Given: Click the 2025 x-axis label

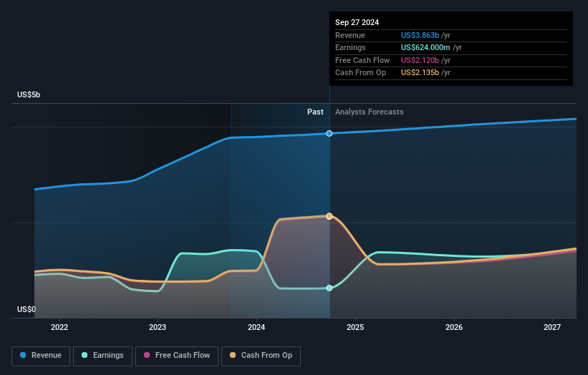Looking at the screenshot, I should click(355, 328).
